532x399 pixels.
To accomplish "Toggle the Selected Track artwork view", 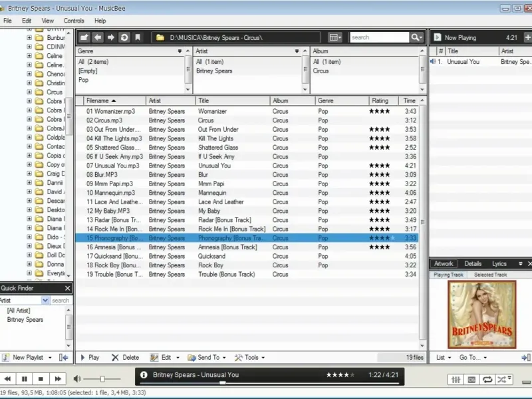I will (x=490, y=275).
